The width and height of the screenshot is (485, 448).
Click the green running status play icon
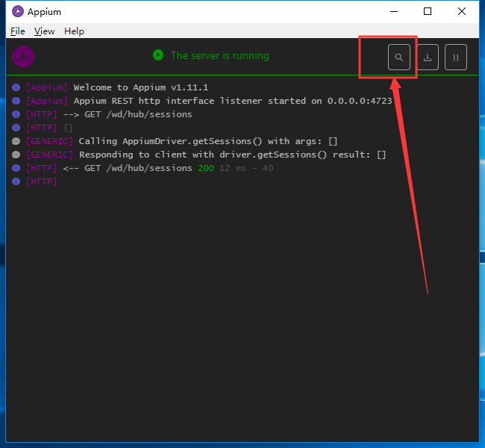[x=158, y=55]
